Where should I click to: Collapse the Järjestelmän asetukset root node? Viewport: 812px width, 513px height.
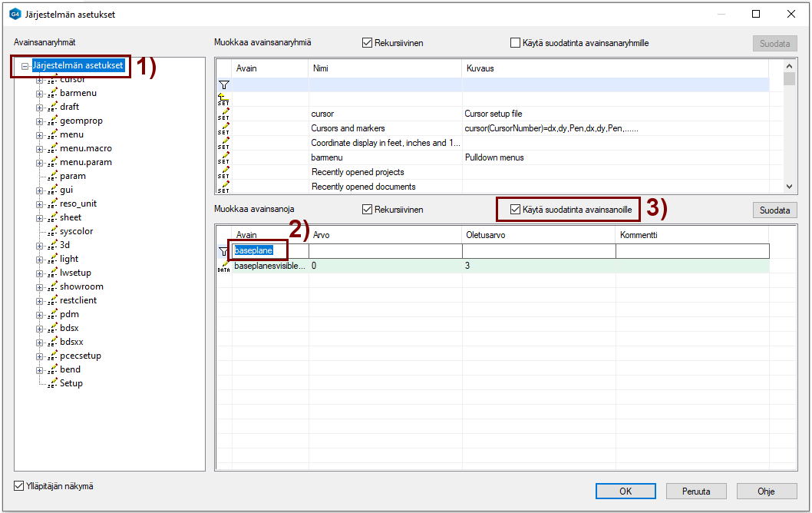tap(25, 66)
